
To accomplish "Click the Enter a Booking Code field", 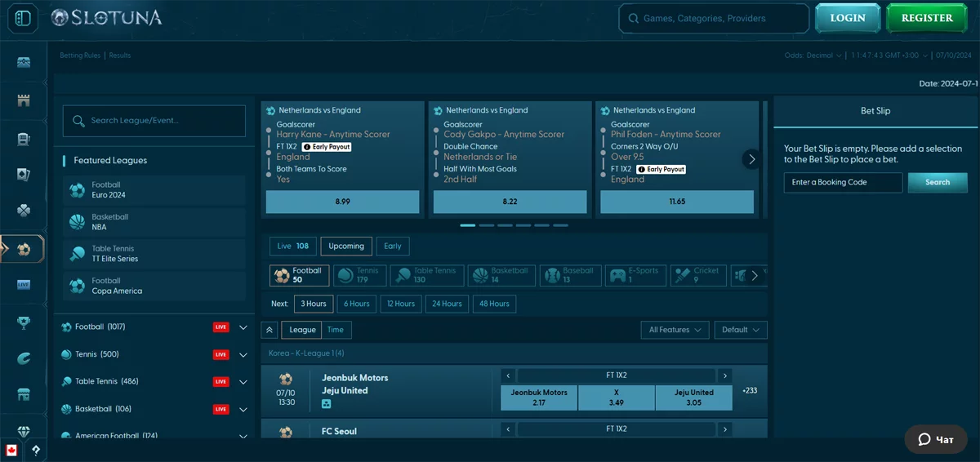I will [843, 182].
